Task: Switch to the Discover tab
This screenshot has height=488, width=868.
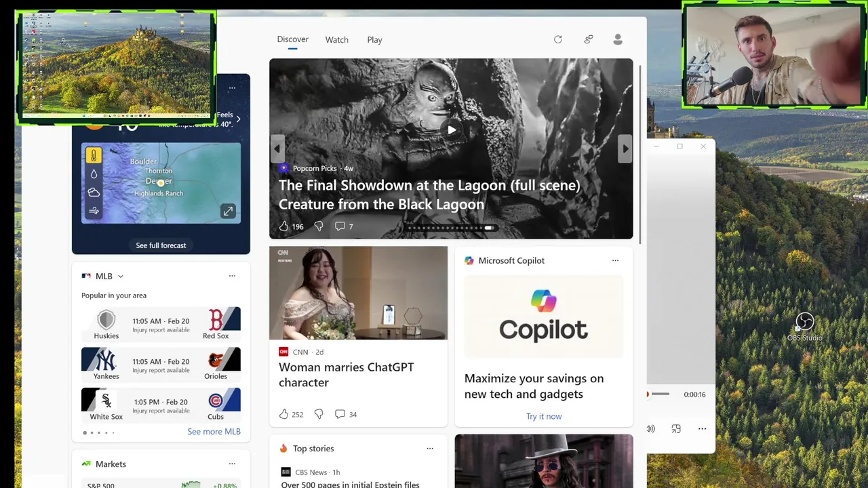Action: coord(292,39)
